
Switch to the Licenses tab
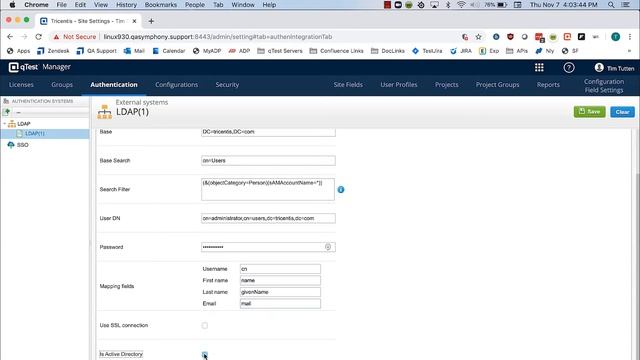(21, 84)
